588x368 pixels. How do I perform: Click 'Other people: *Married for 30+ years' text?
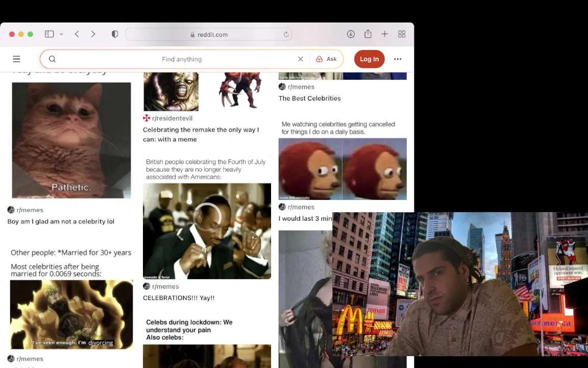(71, 252)
